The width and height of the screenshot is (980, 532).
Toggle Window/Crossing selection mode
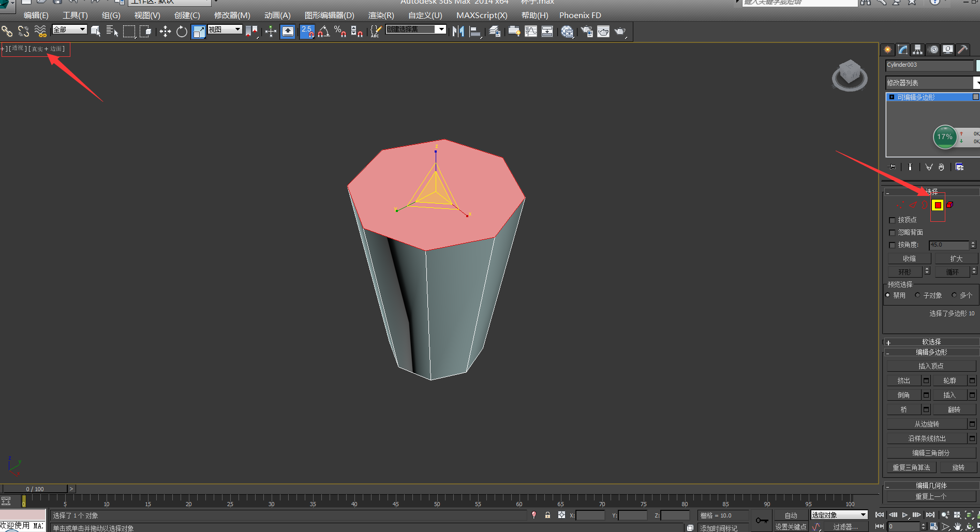click(x=145, y=32)
